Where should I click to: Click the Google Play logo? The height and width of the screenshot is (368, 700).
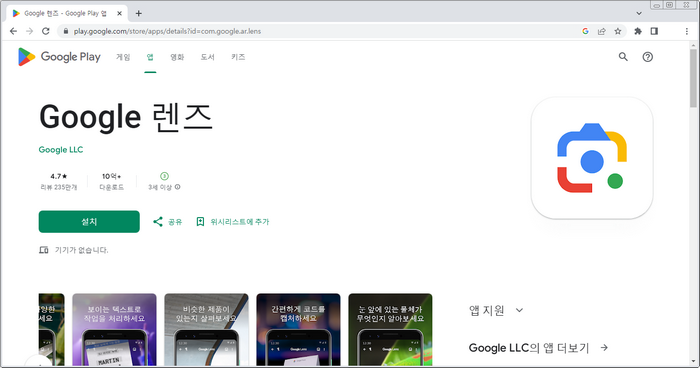point(59,57)
